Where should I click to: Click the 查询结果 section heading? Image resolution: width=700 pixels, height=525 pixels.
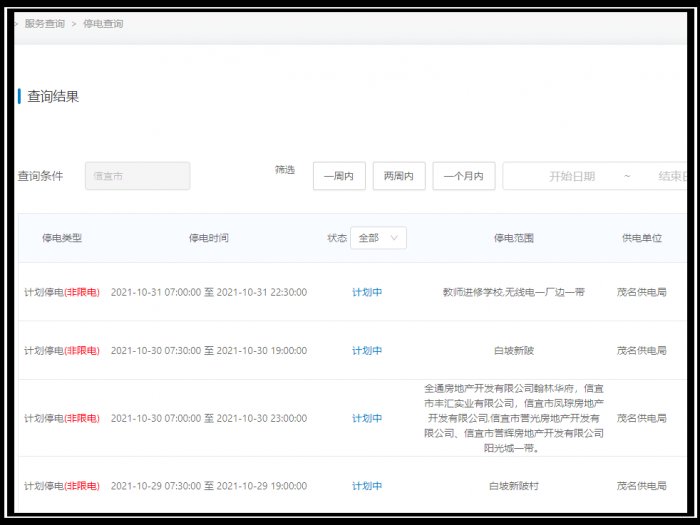coord(53,96)
